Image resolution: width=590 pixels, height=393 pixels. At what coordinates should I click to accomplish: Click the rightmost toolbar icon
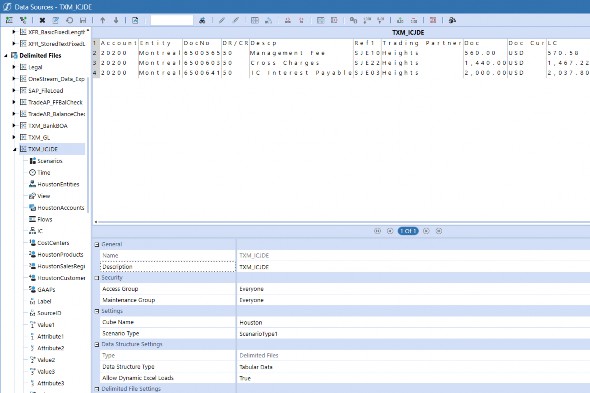point(452,20)
